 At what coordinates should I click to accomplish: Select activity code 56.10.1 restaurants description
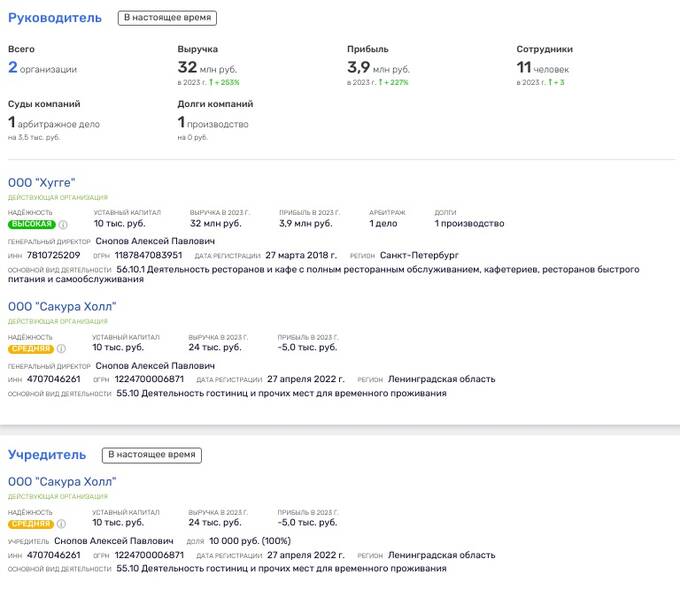pos(340,270)
